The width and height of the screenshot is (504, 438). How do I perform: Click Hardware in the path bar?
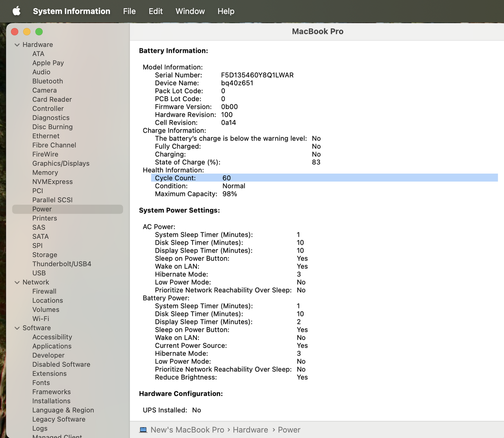point(250,430)
